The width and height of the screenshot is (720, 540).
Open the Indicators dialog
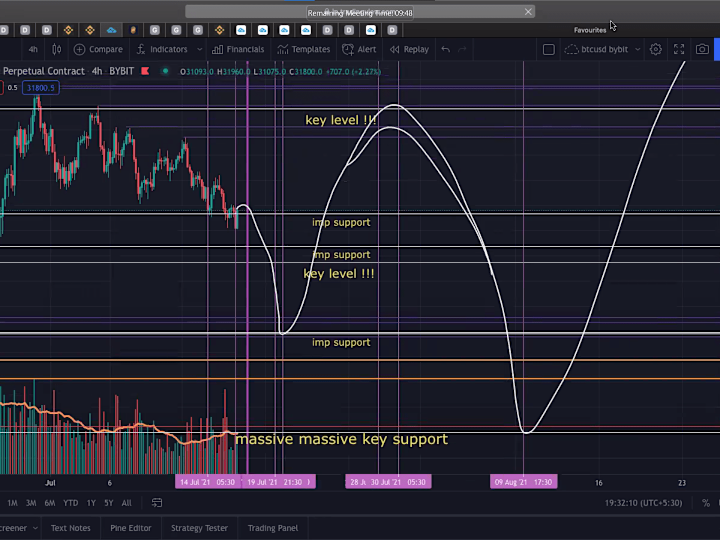[163, 49]
